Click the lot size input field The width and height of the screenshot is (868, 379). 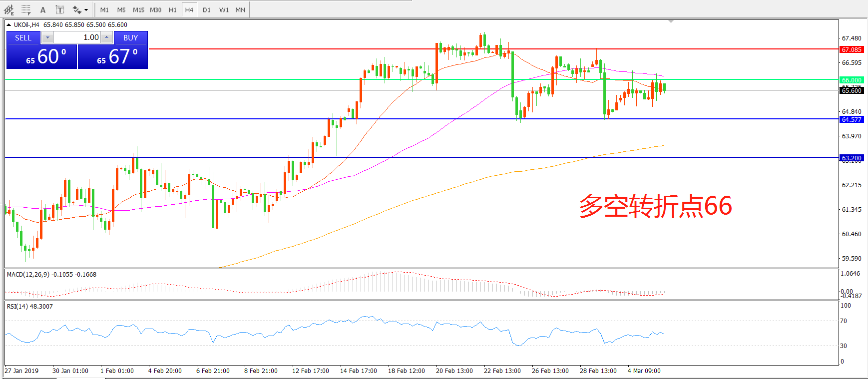(x=77, y=37)
